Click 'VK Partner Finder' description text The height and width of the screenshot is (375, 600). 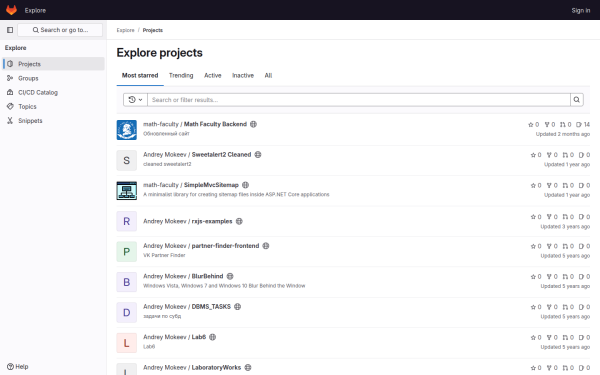click(164, 255)
